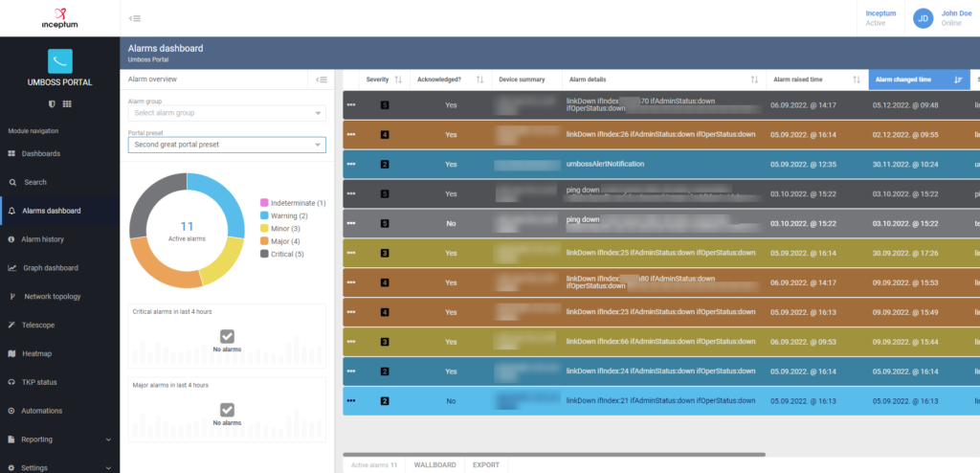Image resolution: width=980 pixels, height=473 pixels.
Task: Click the 11 Active alarms donut center
Action: [x=187, y=230]
